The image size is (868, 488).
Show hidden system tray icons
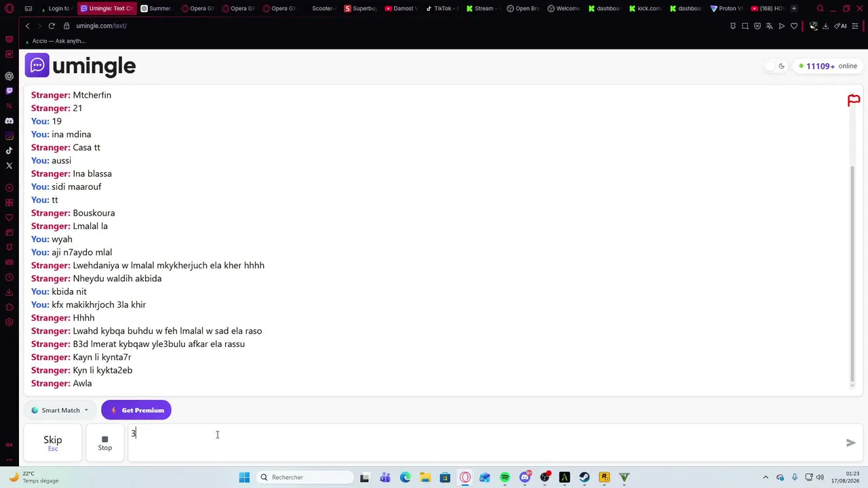coord(766,477)
